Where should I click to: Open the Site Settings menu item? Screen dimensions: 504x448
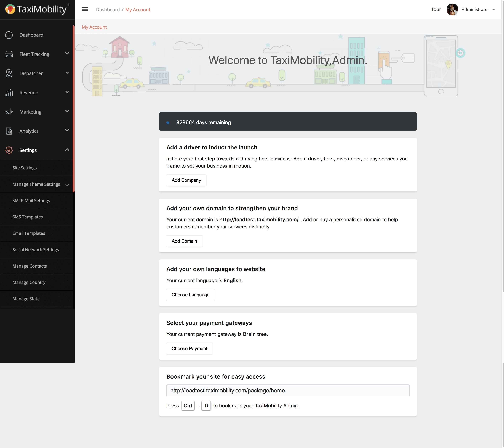coord(25,168)
